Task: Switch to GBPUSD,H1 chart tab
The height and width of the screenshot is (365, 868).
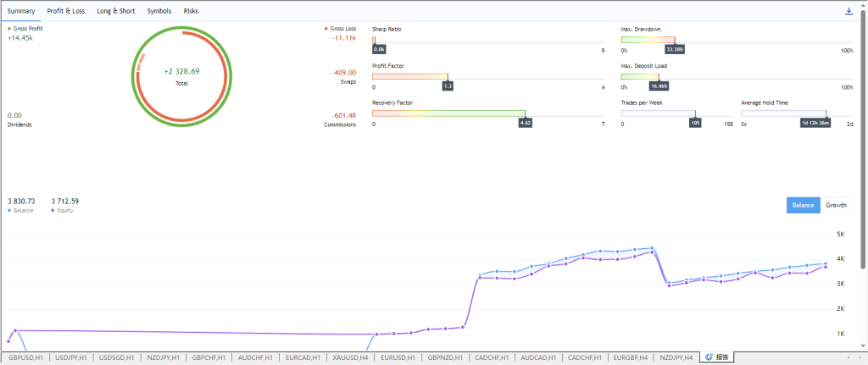Action: 25,358
